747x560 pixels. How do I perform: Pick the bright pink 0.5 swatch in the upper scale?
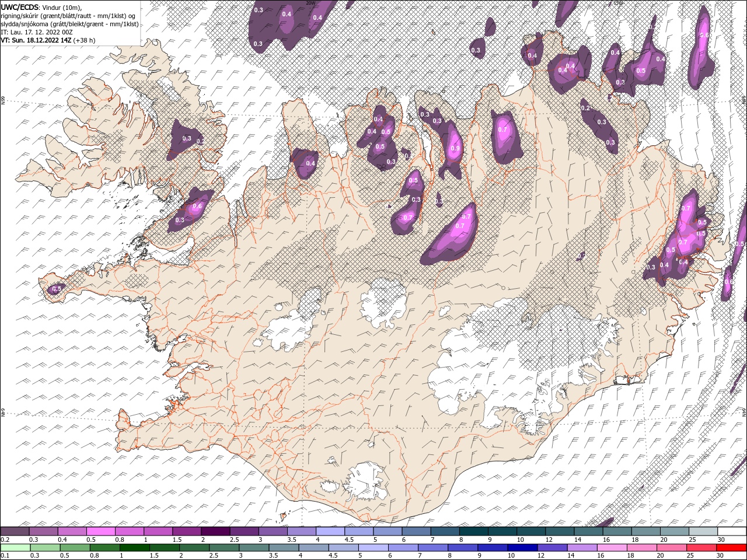tap(101, 531)
